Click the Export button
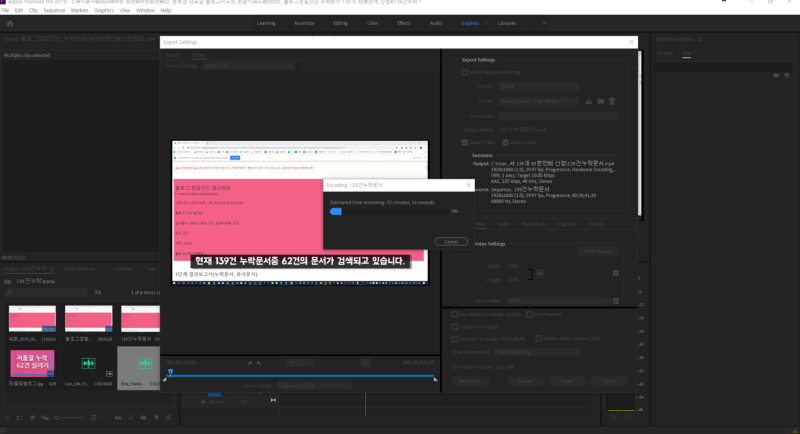Image resolution: width=800 pixels, height=434 pixels. 567,381
